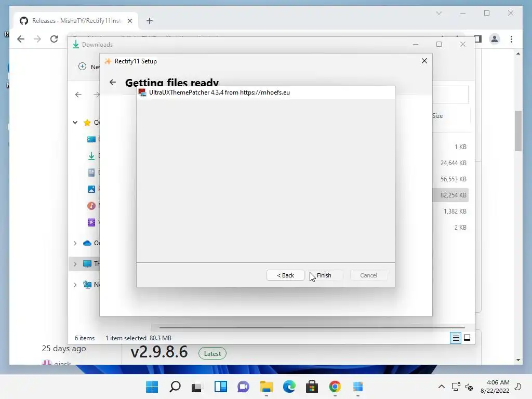Open File Explorer from taskbar
Image resolution: width=532 pixels, height=399 pixels.
(x=267, y=387)
